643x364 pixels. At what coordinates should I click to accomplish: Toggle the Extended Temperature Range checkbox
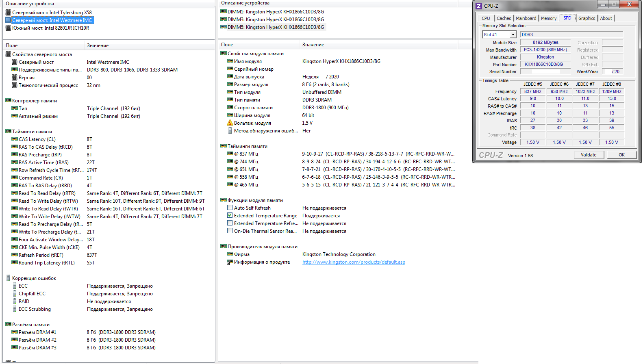(x=230, y=216)
